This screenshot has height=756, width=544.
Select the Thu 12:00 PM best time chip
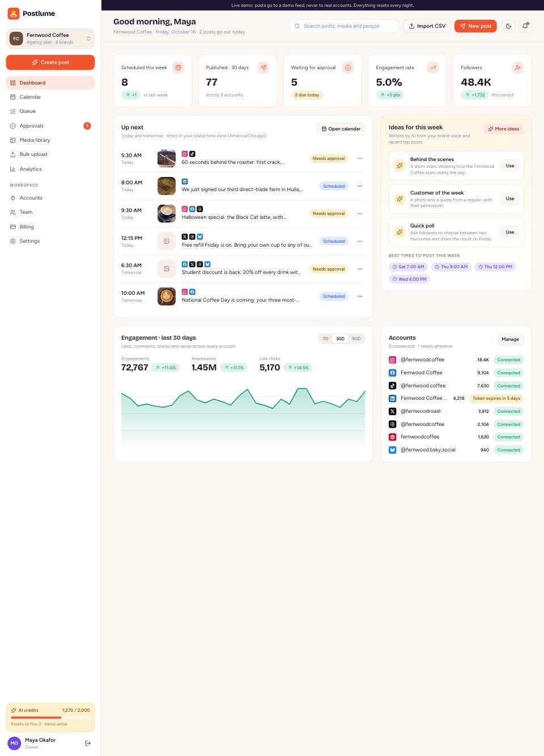(x=495, y=267)
